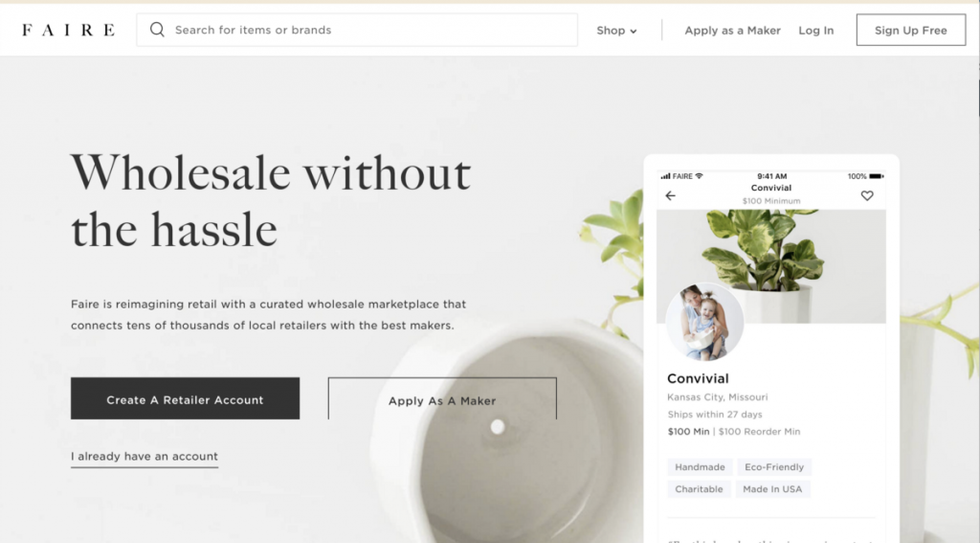Open the Shop dropdown menu
980x543 pixels.
click(616, 30)
